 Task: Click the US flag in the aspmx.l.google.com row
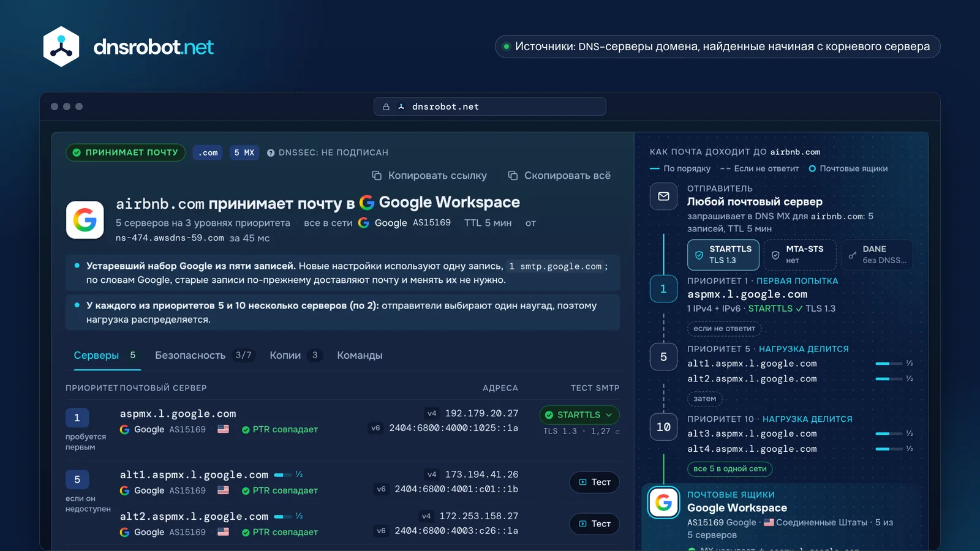[224, 429]
